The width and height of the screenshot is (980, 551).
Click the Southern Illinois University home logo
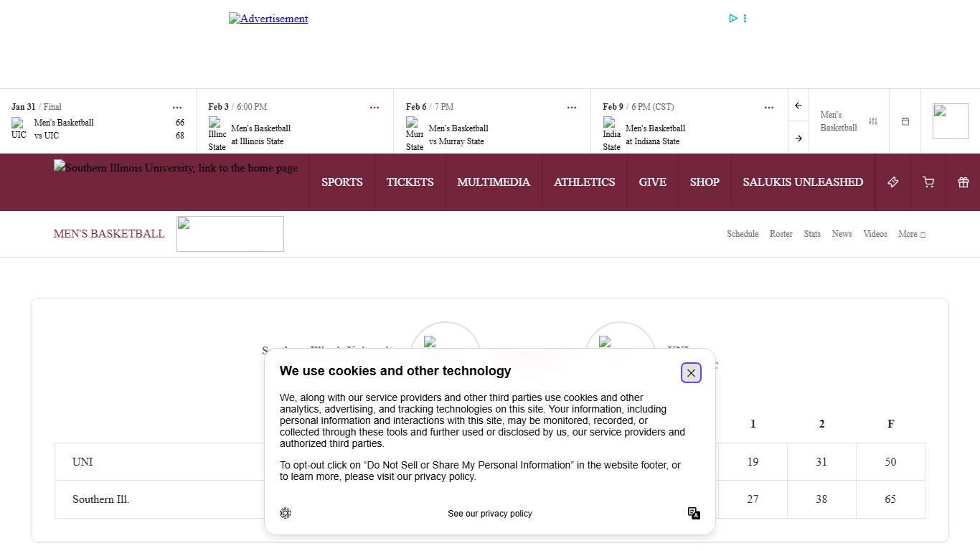[x=176, y=168]
